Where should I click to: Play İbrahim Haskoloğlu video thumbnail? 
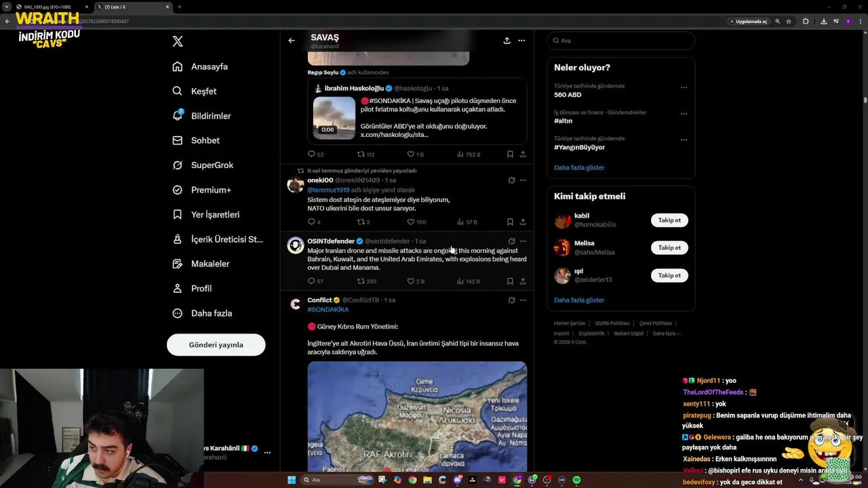tap(334, 118)
